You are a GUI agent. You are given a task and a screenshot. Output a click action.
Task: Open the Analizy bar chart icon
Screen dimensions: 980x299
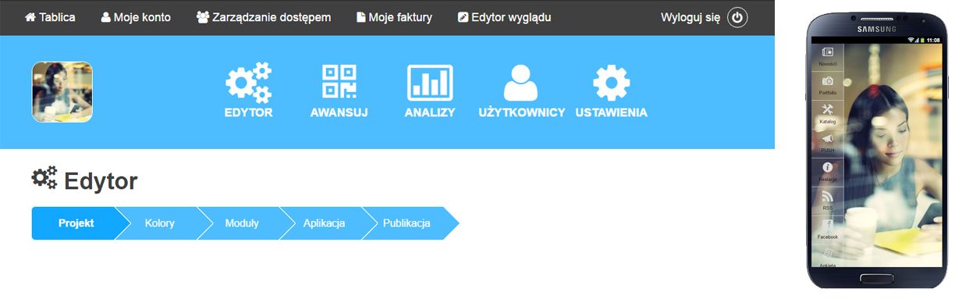click(x=430, y=83)
